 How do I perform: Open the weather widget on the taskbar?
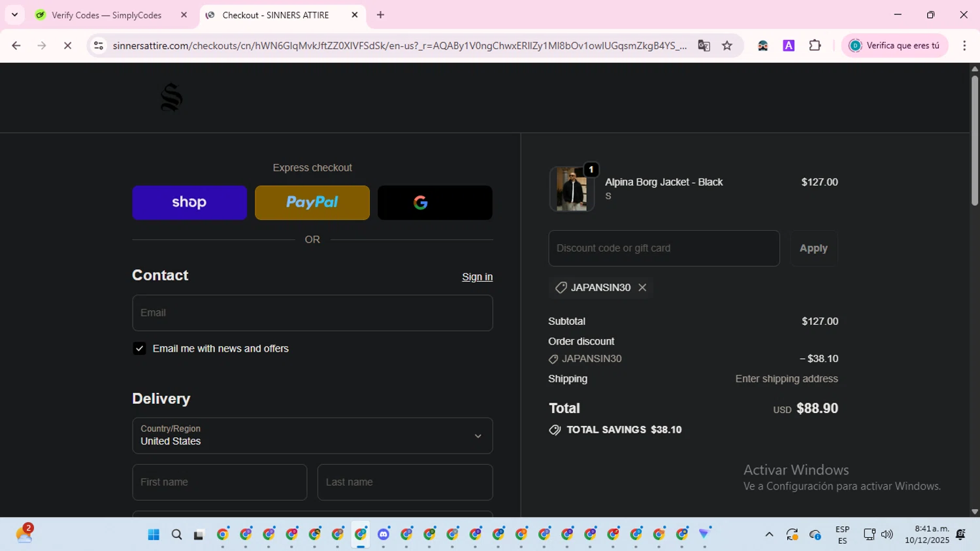[24, 534]
